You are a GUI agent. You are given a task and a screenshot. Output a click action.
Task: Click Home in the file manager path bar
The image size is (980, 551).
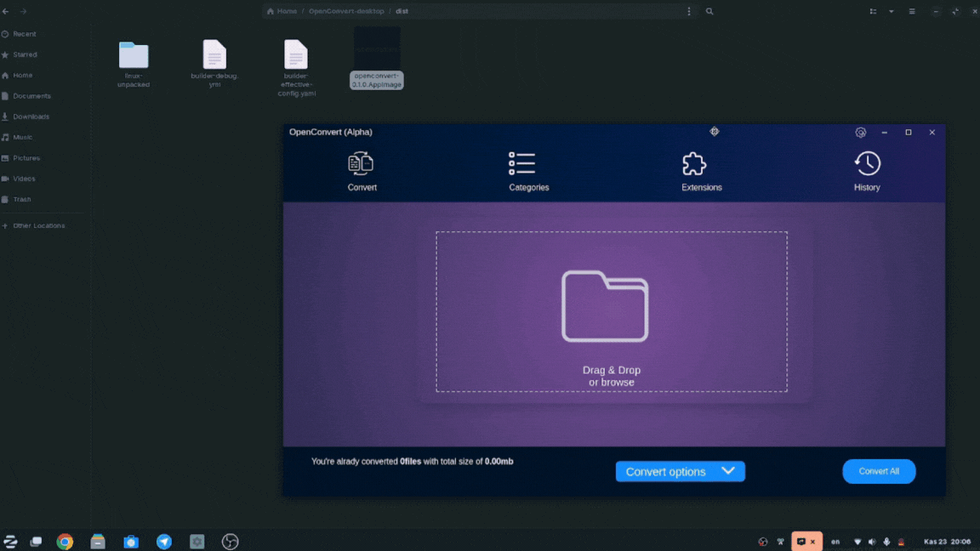pos(282,11)
